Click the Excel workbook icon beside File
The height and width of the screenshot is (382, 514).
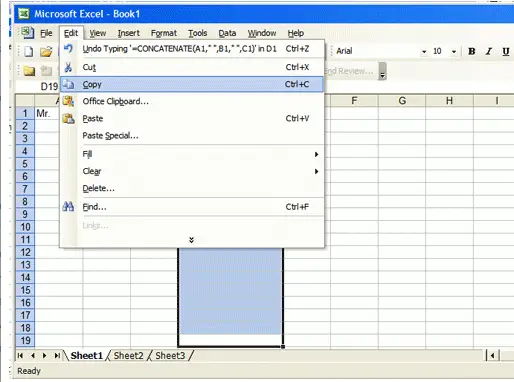(27, 33)
